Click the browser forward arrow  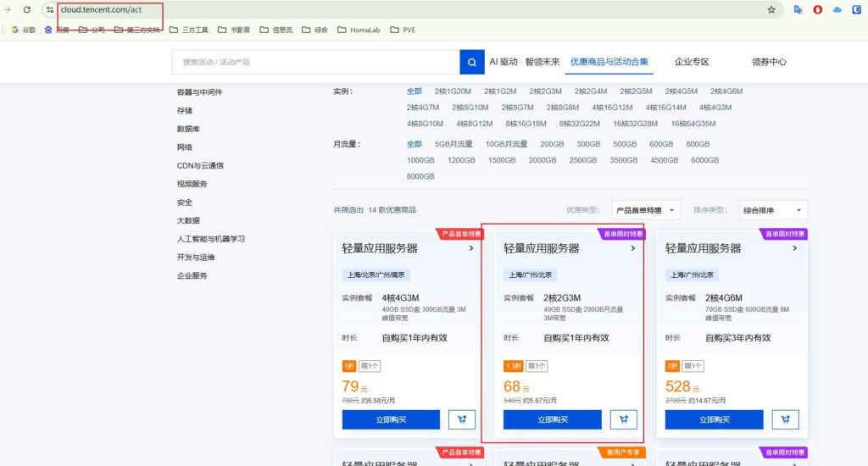(7, 9)
